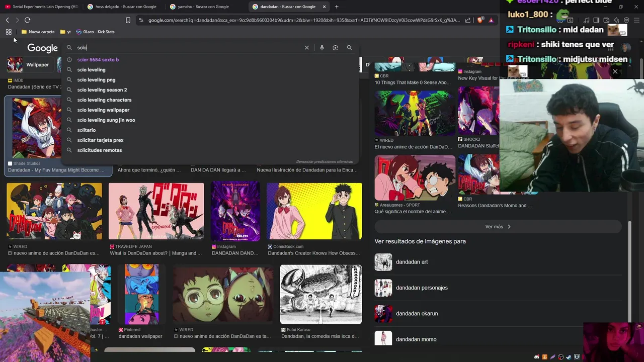Screen dimensions: 644x362
Task: Close the dandadan tab
Action: coord(325,7)
